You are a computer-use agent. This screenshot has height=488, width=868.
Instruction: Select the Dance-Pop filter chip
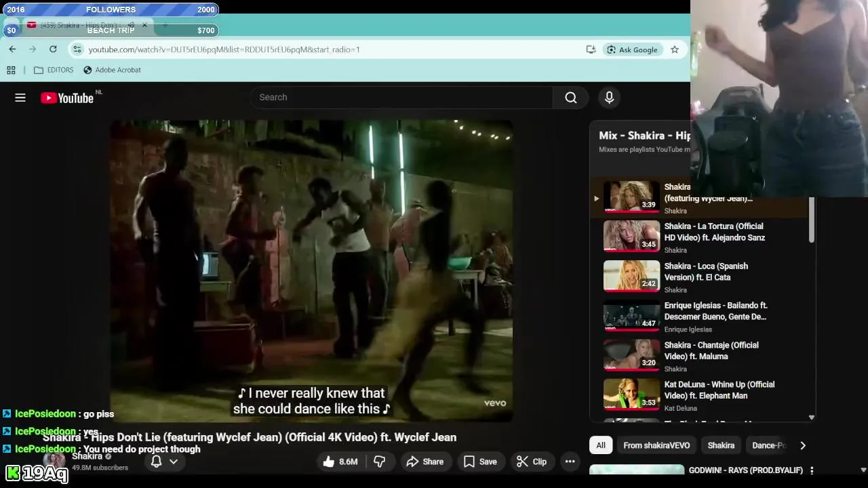click(x=769, y=445)
